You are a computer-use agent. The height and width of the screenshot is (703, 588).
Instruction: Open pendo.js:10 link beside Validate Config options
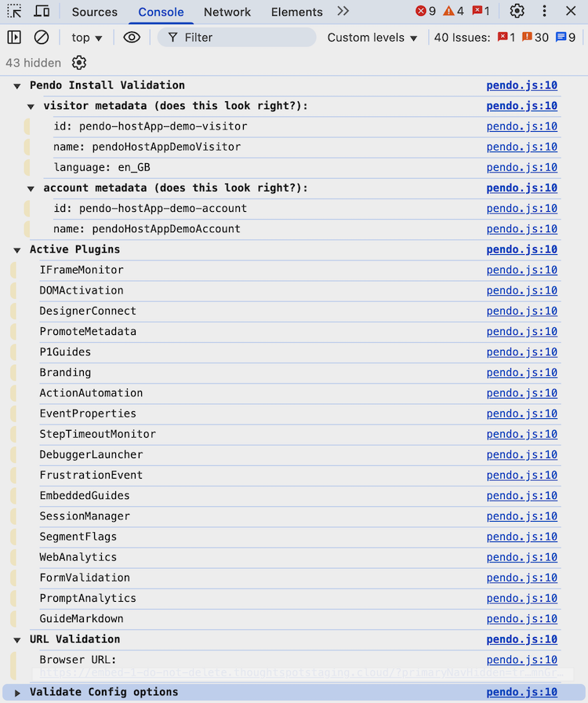click(x=521, y=692)
